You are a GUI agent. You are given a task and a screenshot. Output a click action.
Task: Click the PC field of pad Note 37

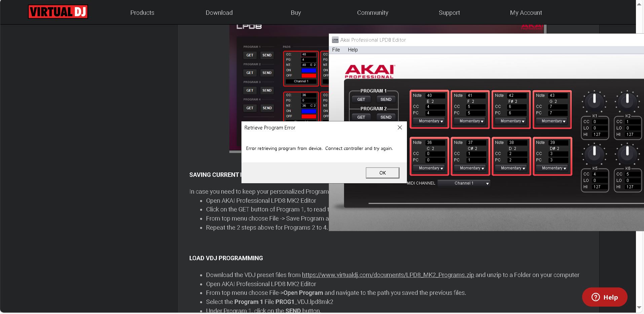(476, 160)
